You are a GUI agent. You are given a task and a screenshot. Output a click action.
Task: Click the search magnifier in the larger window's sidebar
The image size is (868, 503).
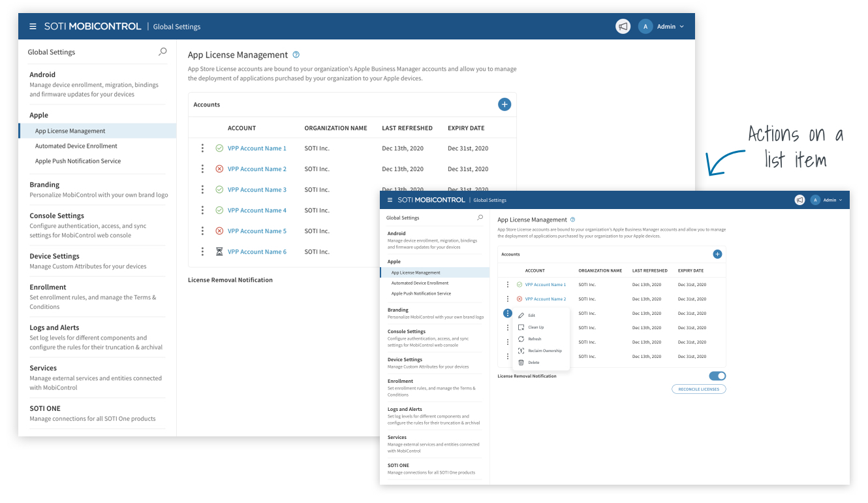coord(163,52)
